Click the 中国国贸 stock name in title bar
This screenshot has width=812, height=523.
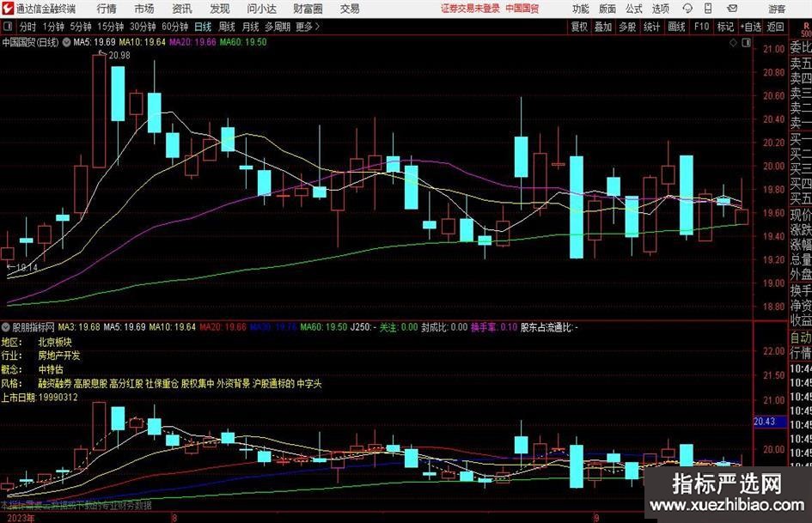click(x=522, y=9)
